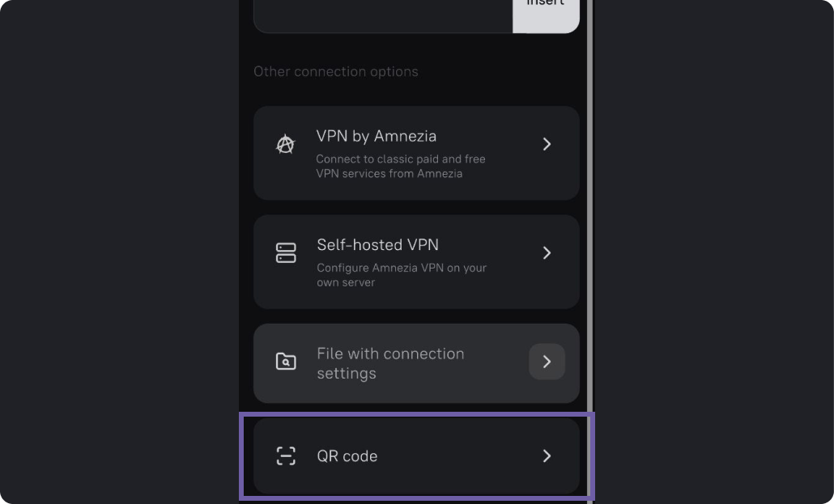Choose the QR code label
The height and width of the screenshot is (504, 834).
(347, 456)
